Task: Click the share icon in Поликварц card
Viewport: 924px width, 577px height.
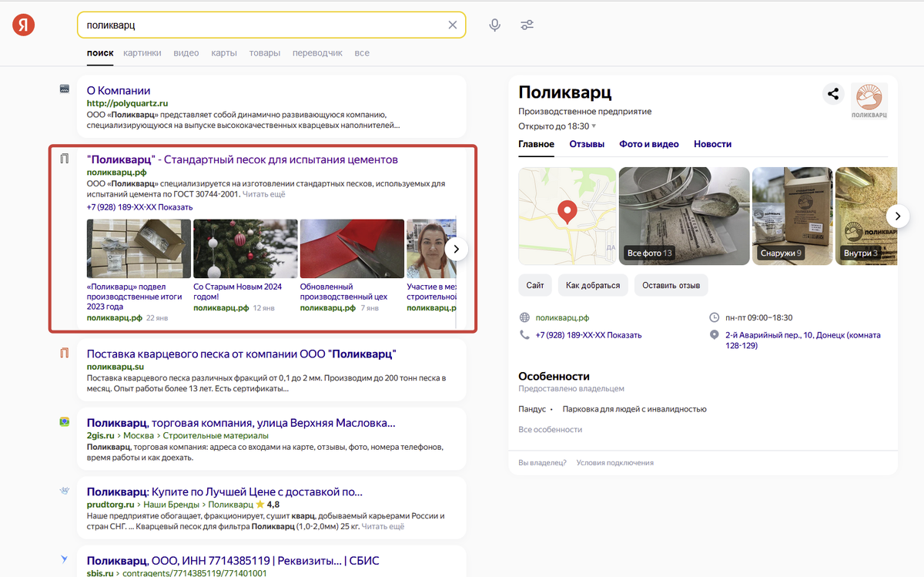Action: [x=832, y=95]
